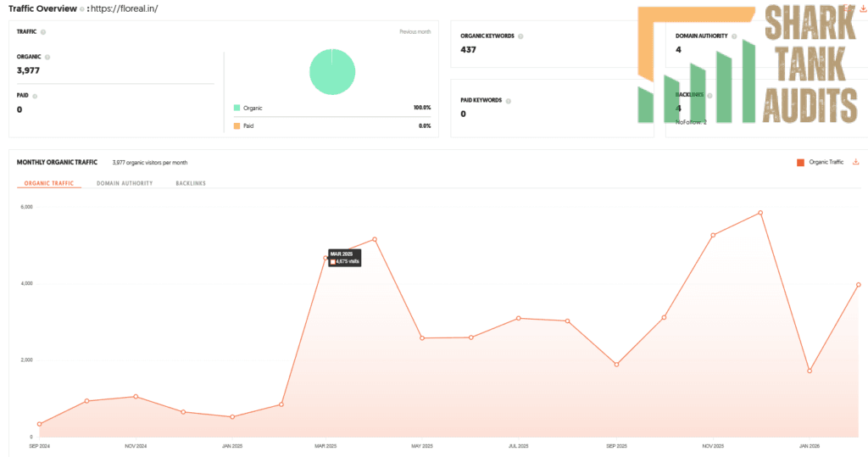
Task: Click the organic keywords value 437
Action: [468, 50]
